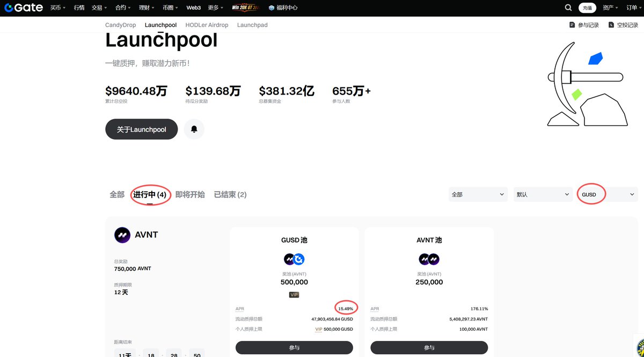Open the 订单 dropdown

(634, 8)
